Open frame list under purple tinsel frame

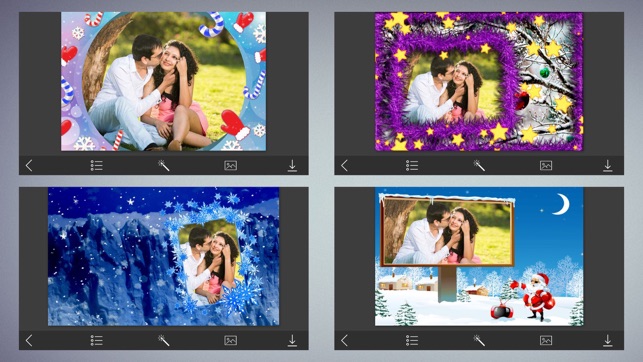(x=412, y=166)
